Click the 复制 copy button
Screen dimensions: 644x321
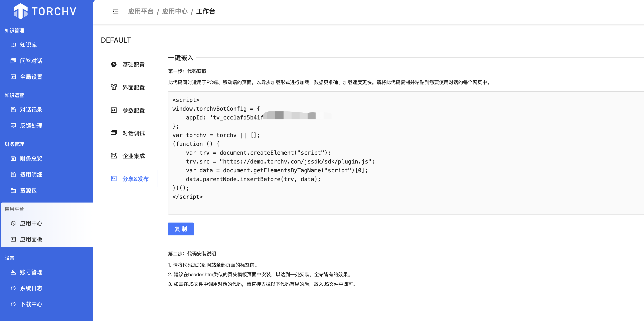pos(181,229)
